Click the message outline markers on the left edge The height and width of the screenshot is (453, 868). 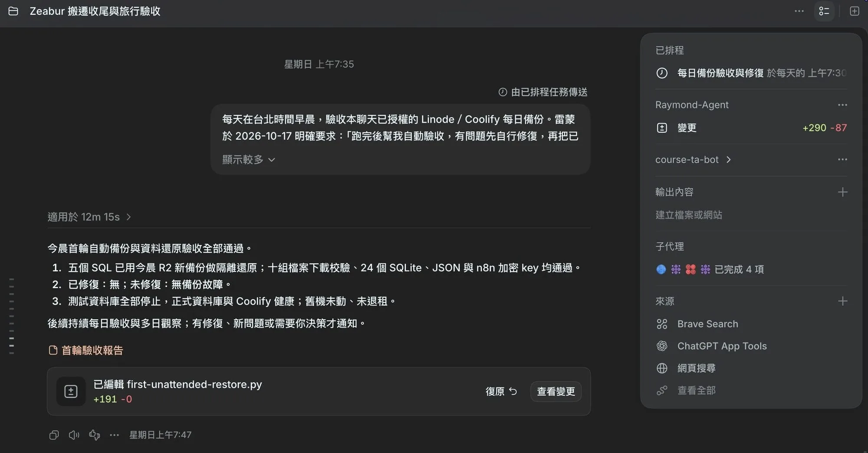coord(12,316)
